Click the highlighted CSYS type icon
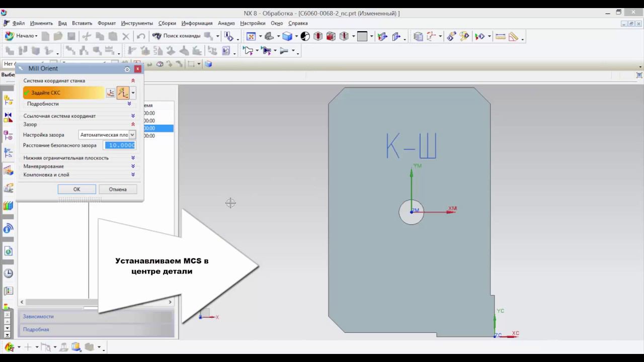The height and width of the screenshot is (362, 644). [x=123, y=93]
